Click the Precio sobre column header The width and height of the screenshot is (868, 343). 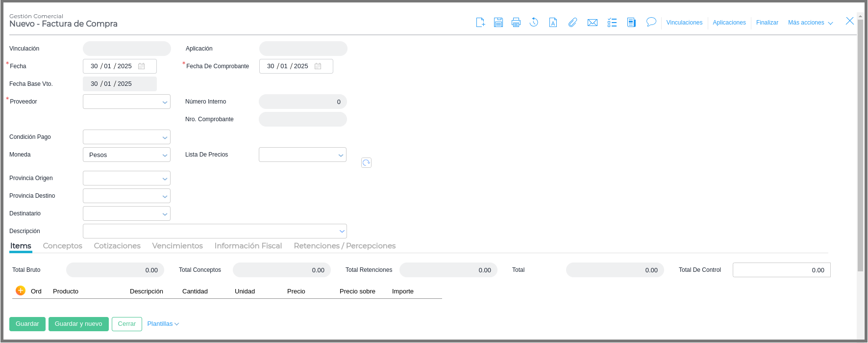point(357,291)
